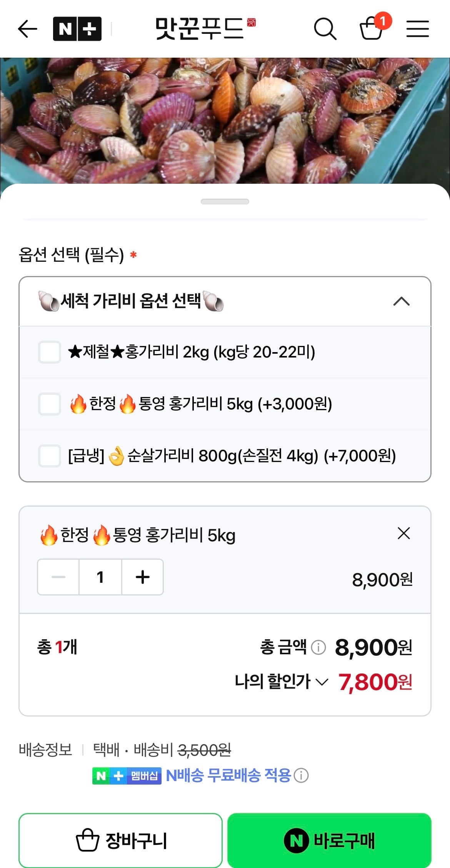Decrease quantity with the minus button
This screenshot has height=868, width=450.
[58, 577]
